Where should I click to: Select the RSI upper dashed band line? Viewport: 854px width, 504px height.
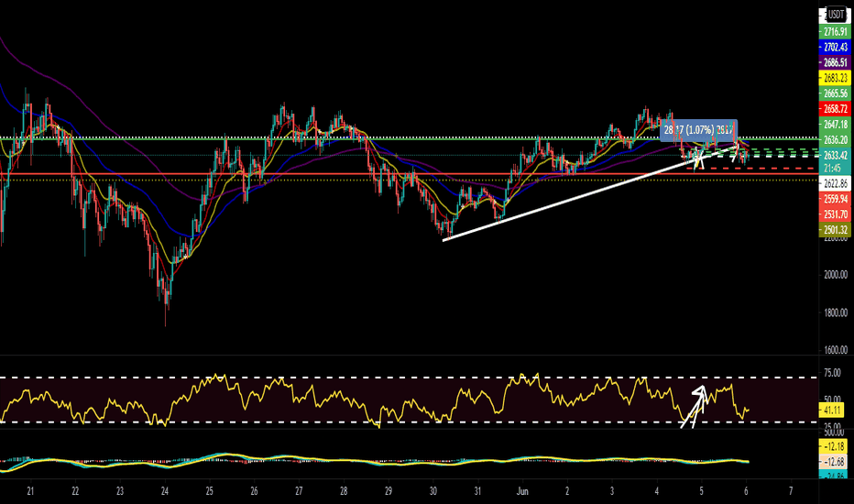click(x=409, y=377)
